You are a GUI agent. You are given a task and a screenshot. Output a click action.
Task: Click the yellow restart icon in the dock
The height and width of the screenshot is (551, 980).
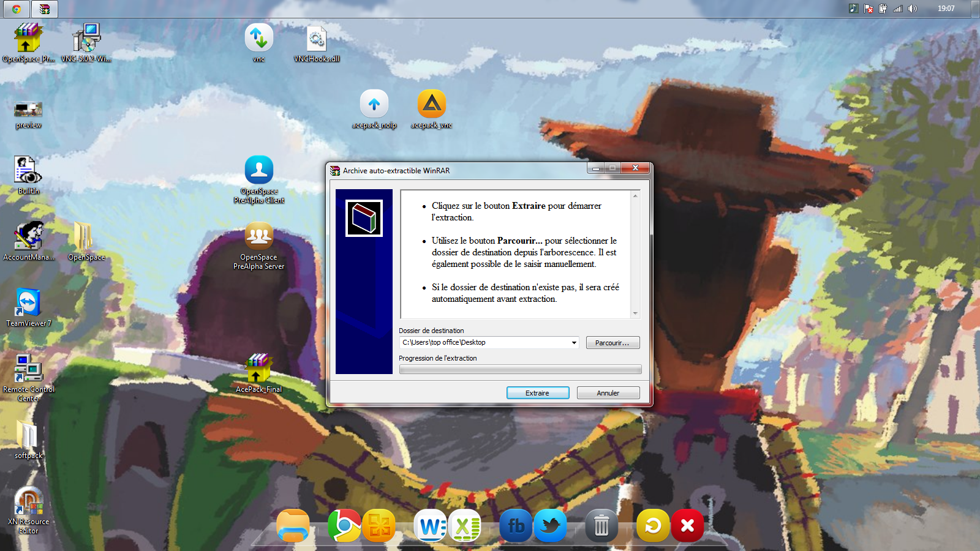pos(653,526)
